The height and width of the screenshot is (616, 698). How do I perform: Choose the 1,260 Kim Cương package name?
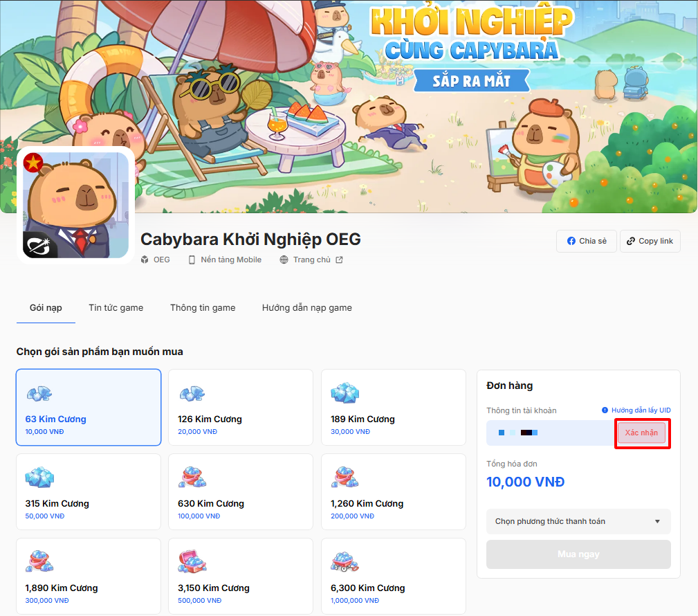367,504
